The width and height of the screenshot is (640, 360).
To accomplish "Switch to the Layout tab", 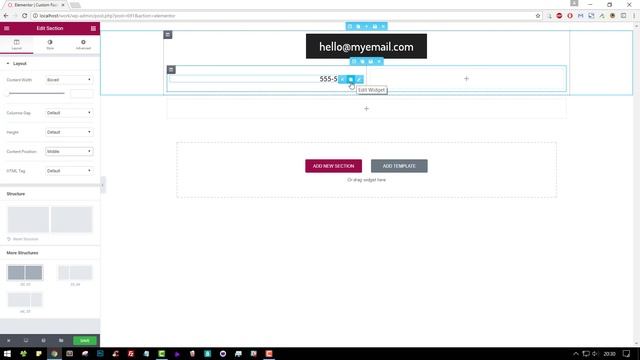I will [16, 44].
